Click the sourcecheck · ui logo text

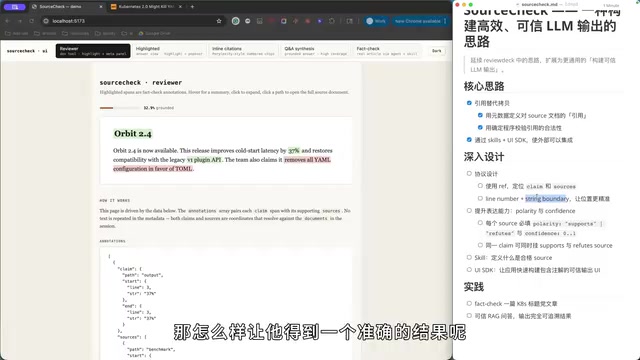(x=27, y=51)
